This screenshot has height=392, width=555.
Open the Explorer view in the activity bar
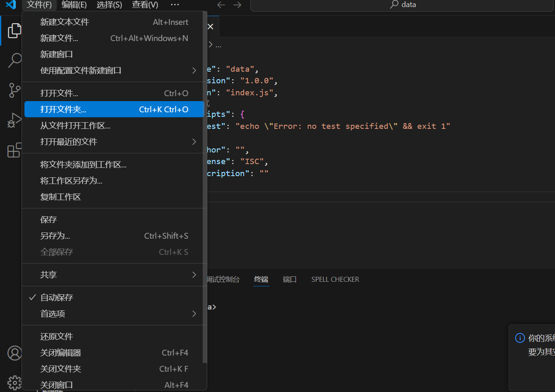pyautogui.click(x=15, y=30)
